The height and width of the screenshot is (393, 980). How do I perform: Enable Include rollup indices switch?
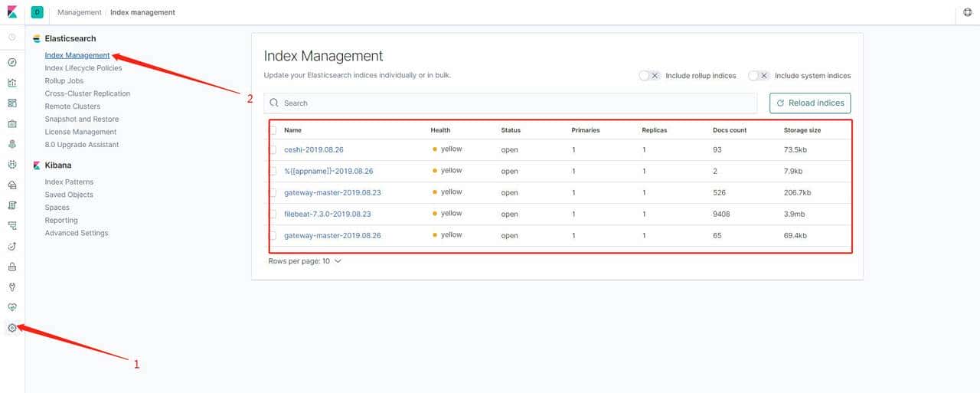click(x=649, y=76)
